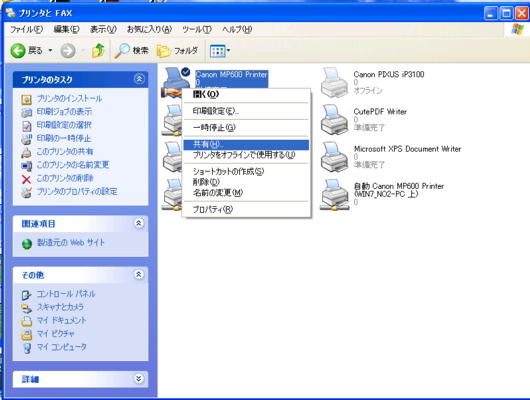530x400 pixels.
Task: Choose プリンタをオフラインで使用する in context menu
Action: tap(246, 155)
